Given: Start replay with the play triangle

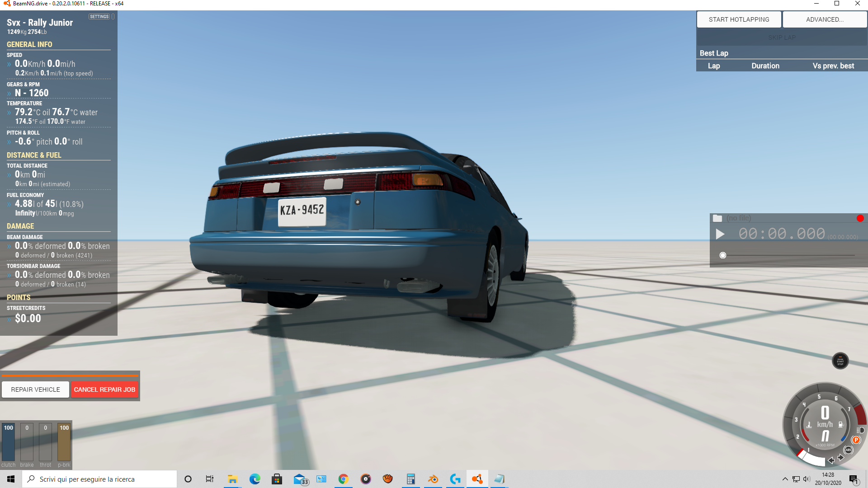Looking at the screenshot, I should click(720, 234).
